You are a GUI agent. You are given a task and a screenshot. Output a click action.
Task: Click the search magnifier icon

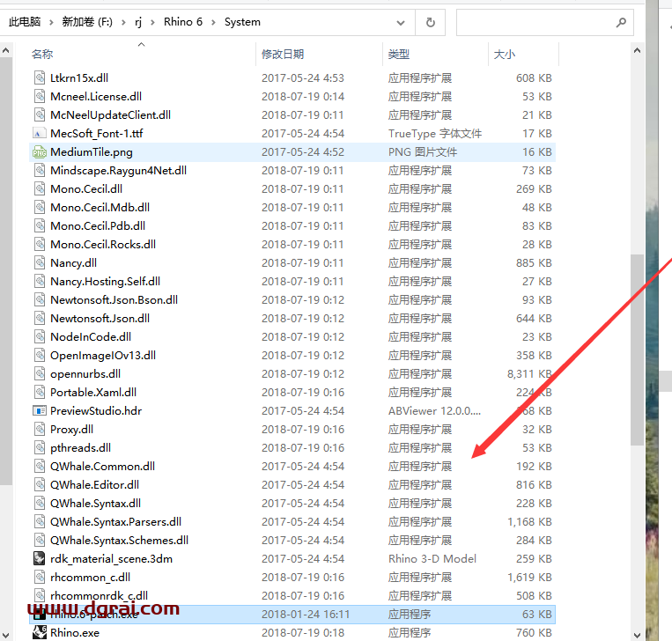click(621, 22)
